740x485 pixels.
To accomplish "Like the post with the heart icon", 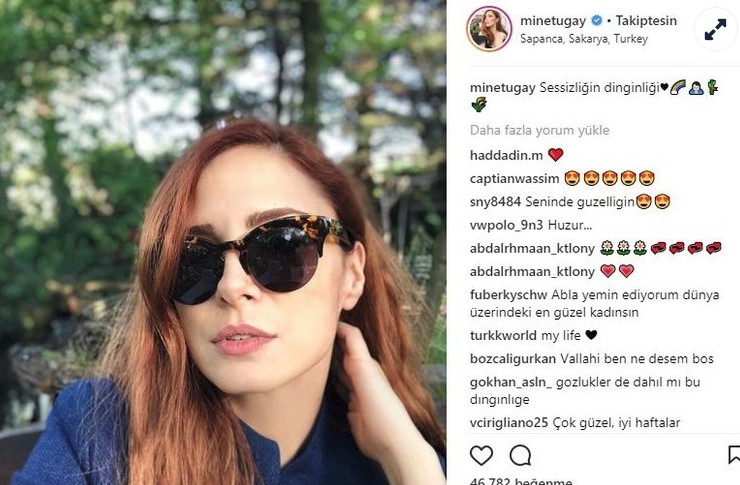I will click(481, 455).
